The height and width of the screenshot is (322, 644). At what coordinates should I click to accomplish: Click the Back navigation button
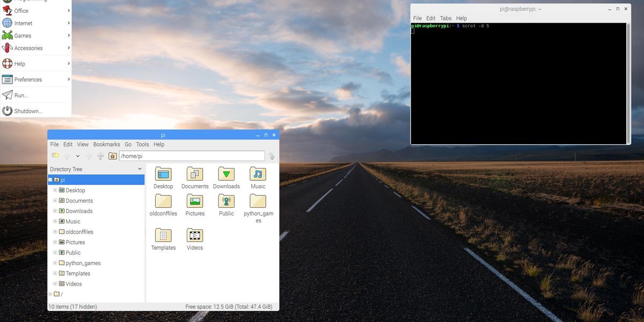[67, 156]
